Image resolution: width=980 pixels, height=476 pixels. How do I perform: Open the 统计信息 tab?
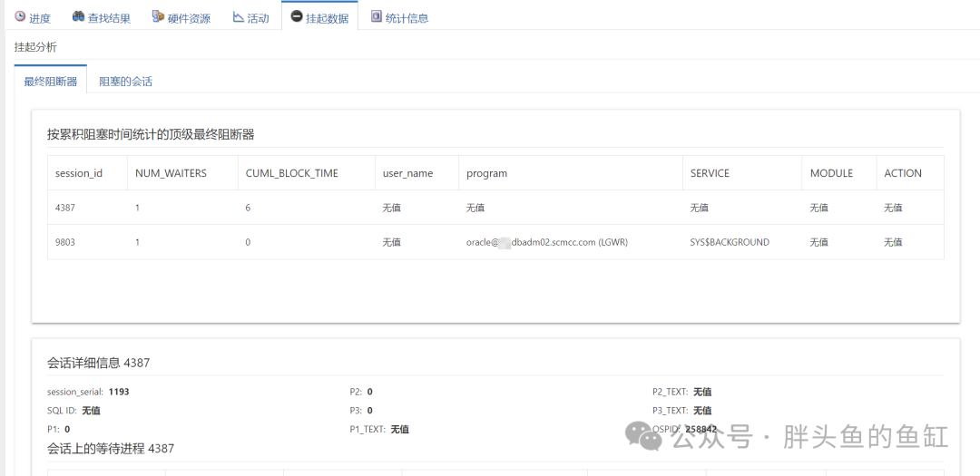tap(399, 17)
